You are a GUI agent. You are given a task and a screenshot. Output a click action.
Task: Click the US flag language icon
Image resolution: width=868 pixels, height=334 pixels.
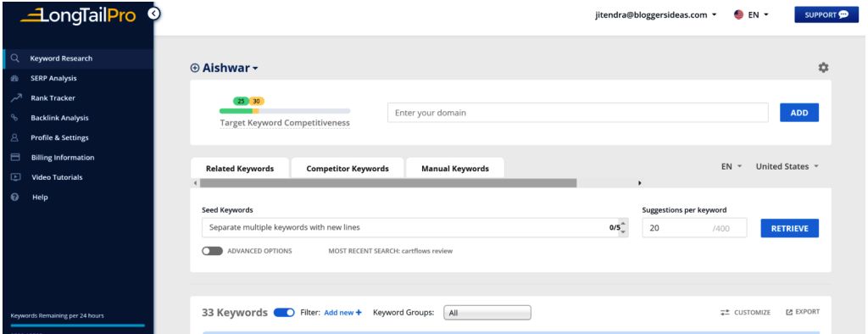click(x=738, y=15)
